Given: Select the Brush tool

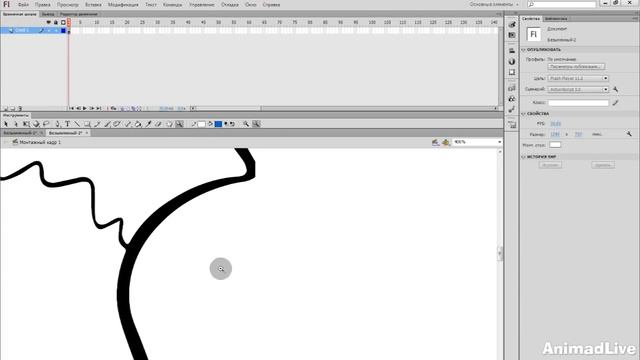Looking at the screenshot, I should point(107,124).
